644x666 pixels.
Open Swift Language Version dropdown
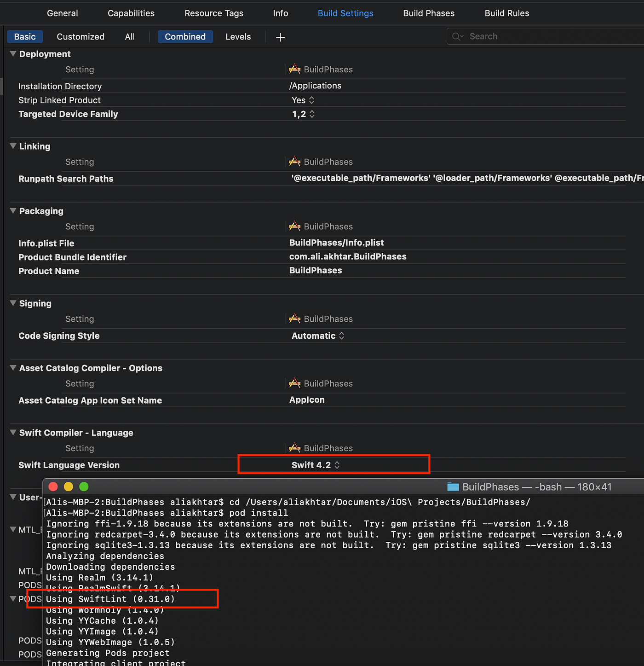point(316,465)
